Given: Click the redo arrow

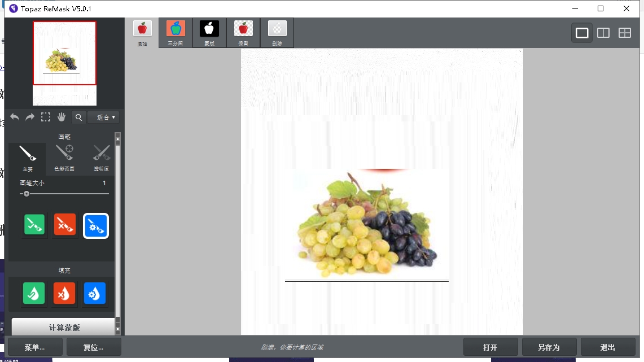Looking at the screenshot, I should point(30,117).
